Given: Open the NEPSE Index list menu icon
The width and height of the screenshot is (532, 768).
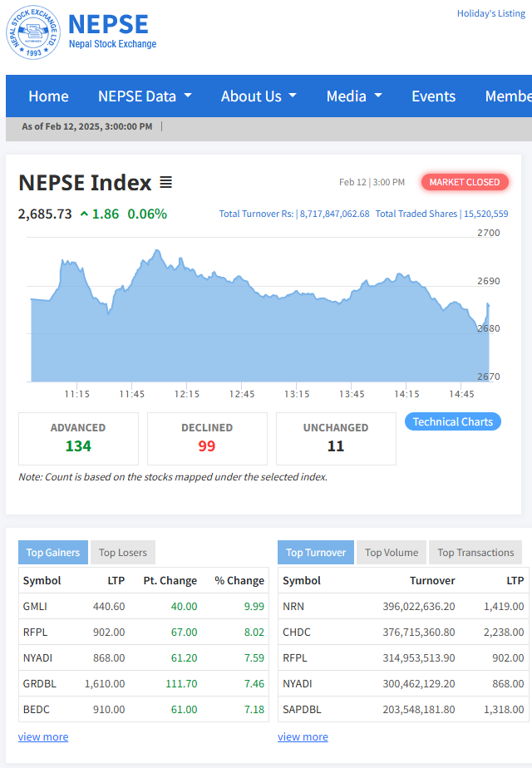Looking at the screenshot, I should [x=165, y=182].
